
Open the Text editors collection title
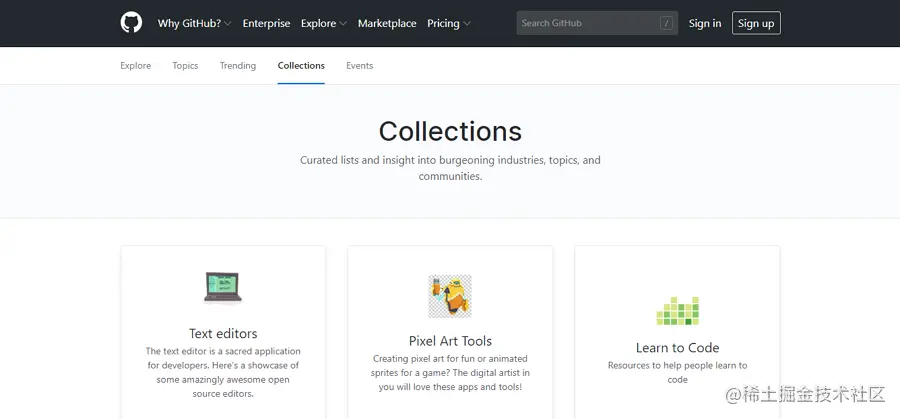[223, 333]
